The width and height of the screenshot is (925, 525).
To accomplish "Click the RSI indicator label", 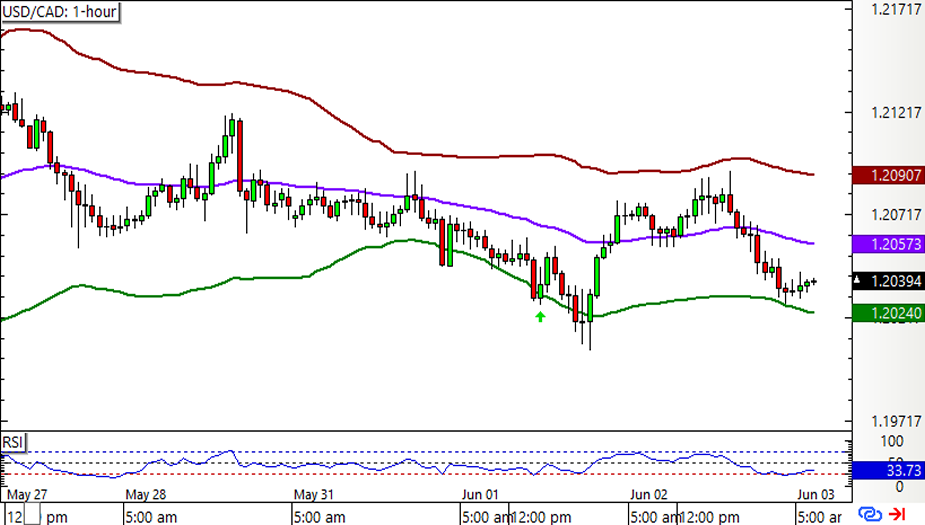I will 12,442.
